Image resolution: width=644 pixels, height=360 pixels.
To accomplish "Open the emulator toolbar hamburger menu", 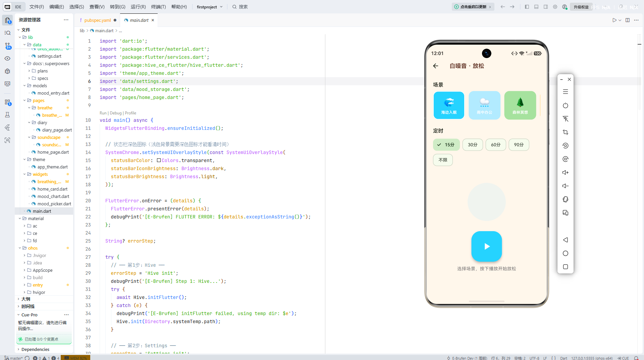I will [x=566, y=92].
